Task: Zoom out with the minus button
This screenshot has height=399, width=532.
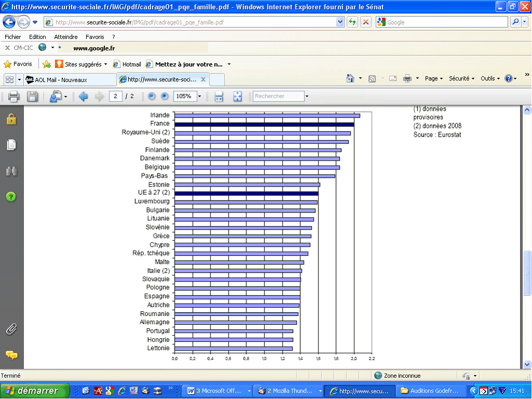Action: (152, 96)
